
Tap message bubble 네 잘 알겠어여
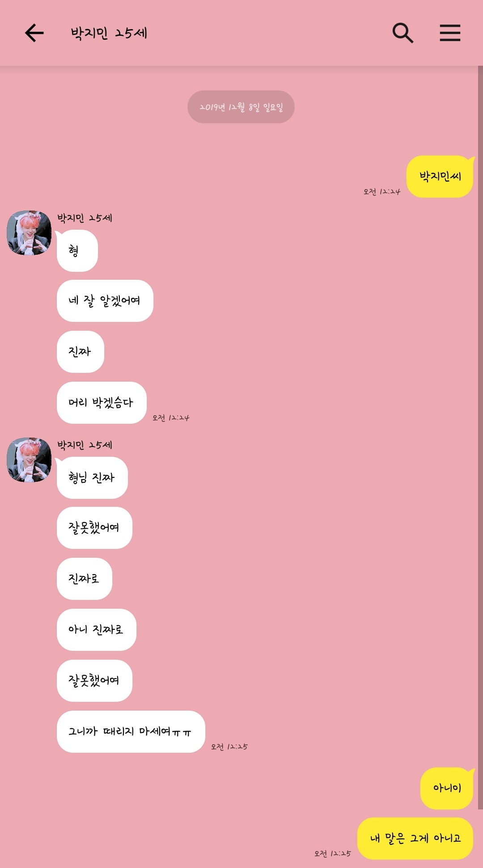click(105, 301)
